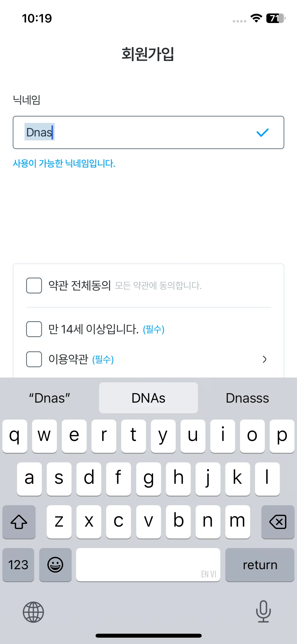Expand 이용약관 details with the chevron
Viewport: 297px width, 644px height.
(x=265, y=359)
